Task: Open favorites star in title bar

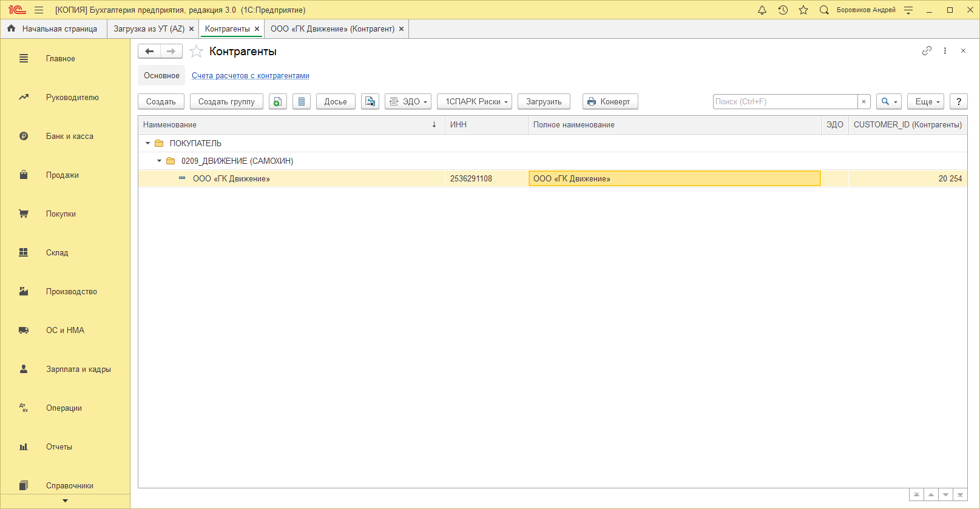Action: click(803, 10)
